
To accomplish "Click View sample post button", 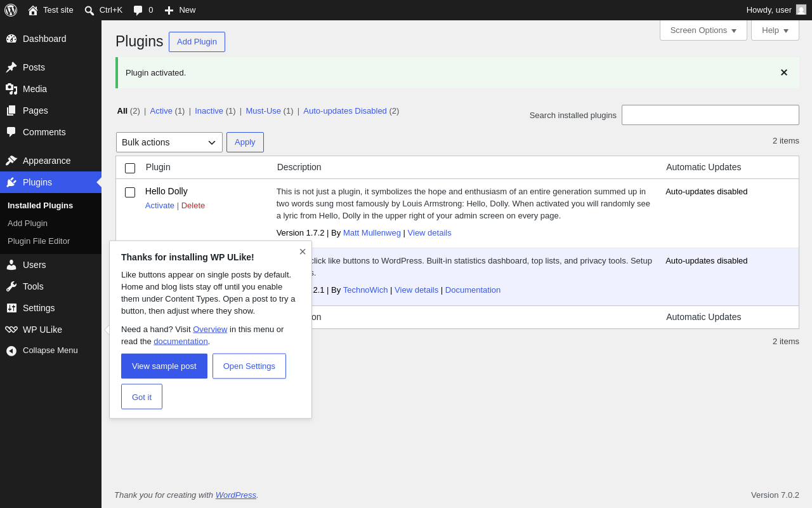I will 164,366.
